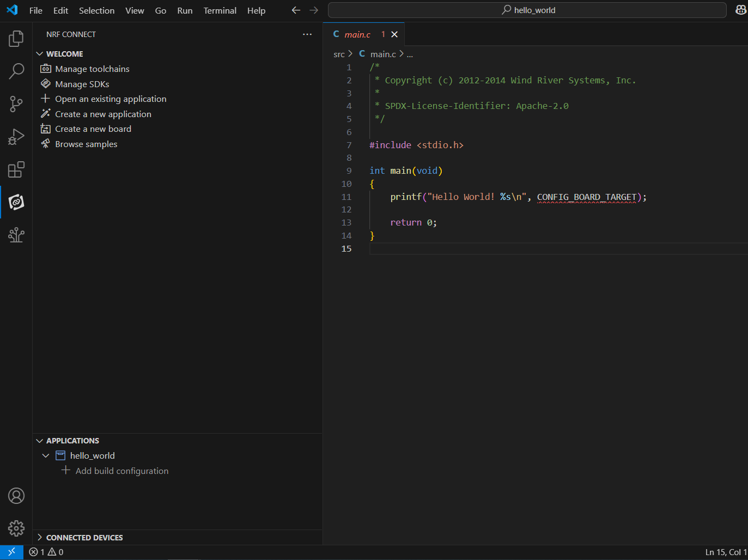Collapse the WELCOME section

tap(39, 54)
